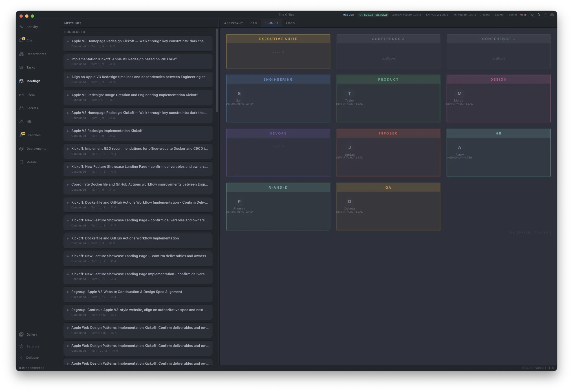Switch to the CEO tab

coord(254,23)
